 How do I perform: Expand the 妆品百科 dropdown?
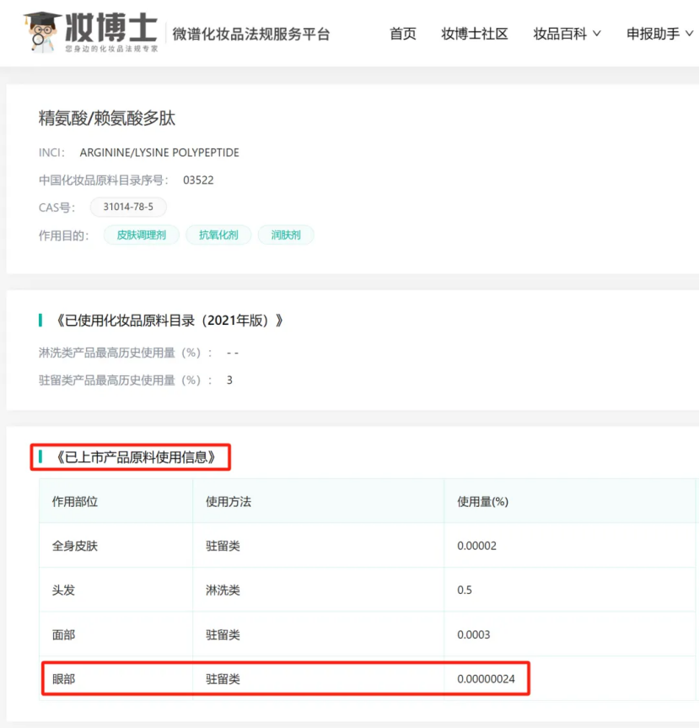point(567,34)
